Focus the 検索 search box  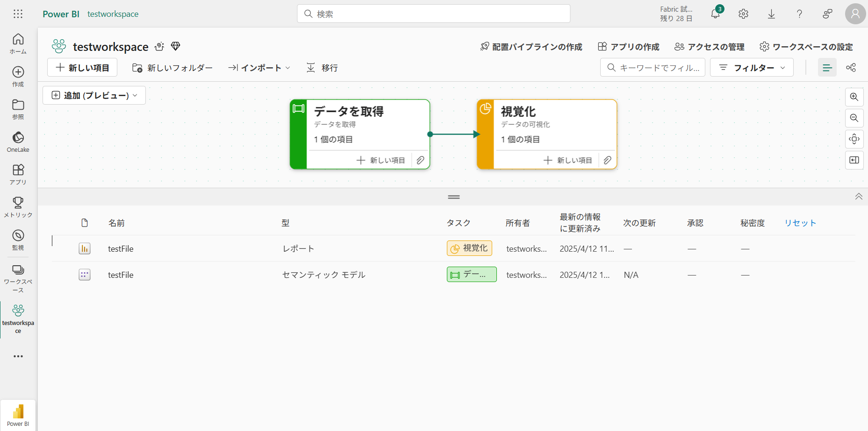pyautogui.click(x=434, y=14)
